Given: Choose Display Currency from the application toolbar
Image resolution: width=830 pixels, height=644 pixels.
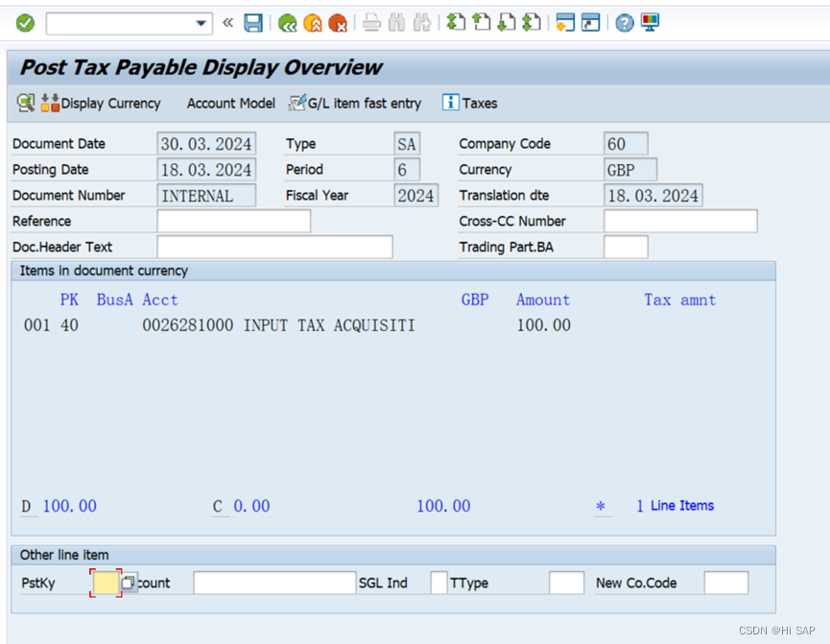Looking at the screenshot, I should pyautogui.click(x=106, y=103).
